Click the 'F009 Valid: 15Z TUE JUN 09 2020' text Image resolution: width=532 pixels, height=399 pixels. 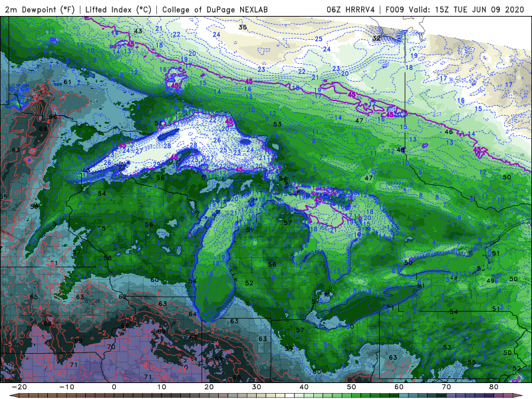[455, 9]
